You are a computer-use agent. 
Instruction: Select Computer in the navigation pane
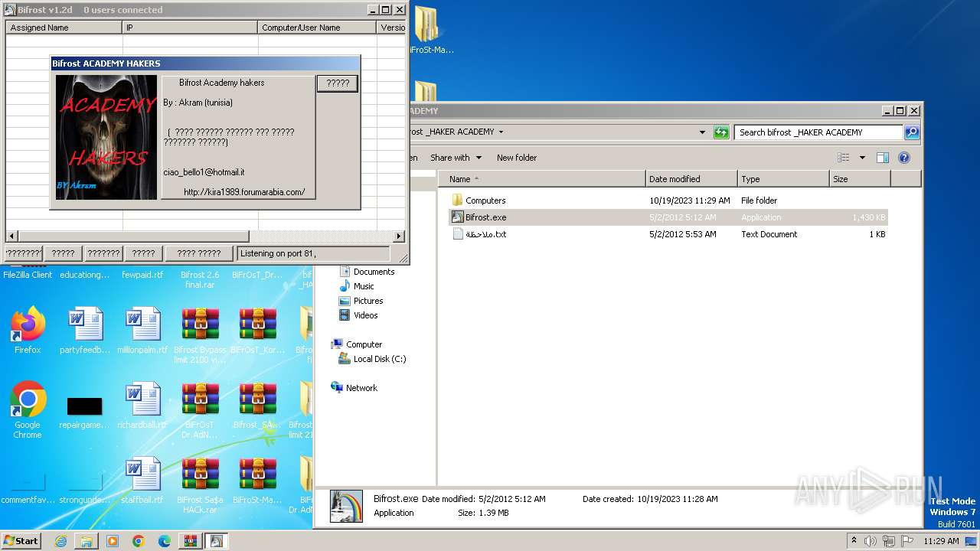coord(364,344)
